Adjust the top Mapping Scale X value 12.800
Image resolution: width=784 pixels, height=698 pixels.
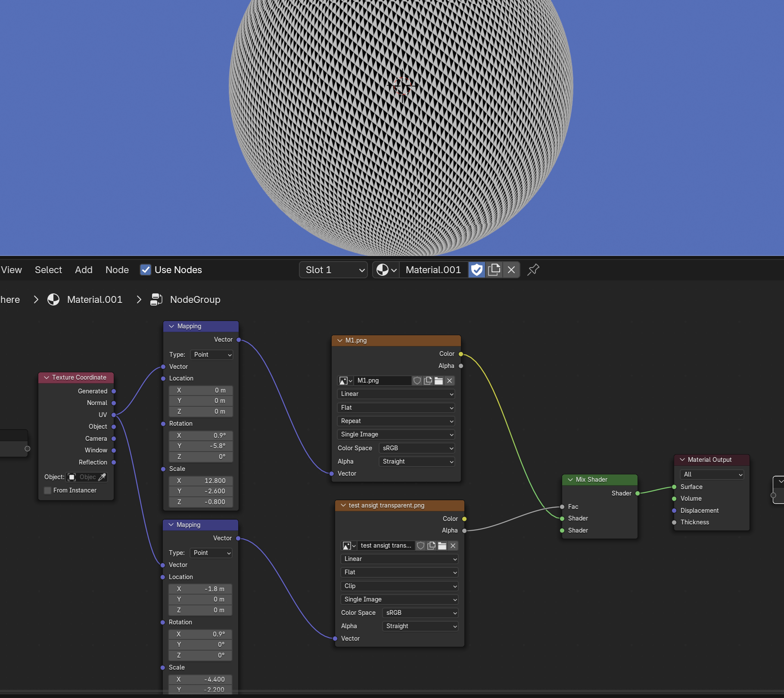[201, 480]
